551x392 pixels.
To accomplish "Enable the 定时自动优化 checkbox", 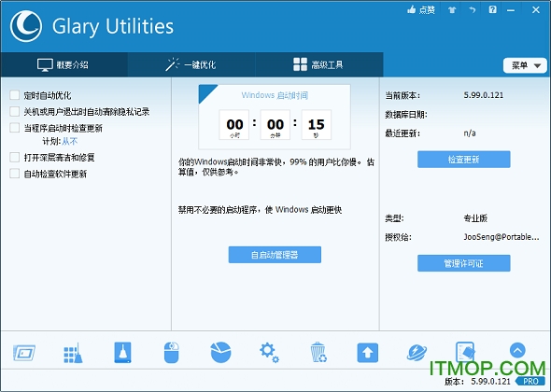I will point(15,95).
